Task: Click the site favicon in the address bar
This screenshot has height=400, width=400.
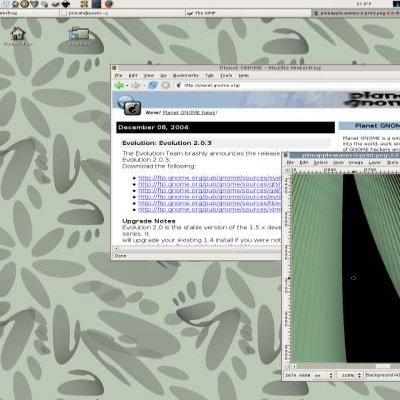Action: (x=179, y=85)
